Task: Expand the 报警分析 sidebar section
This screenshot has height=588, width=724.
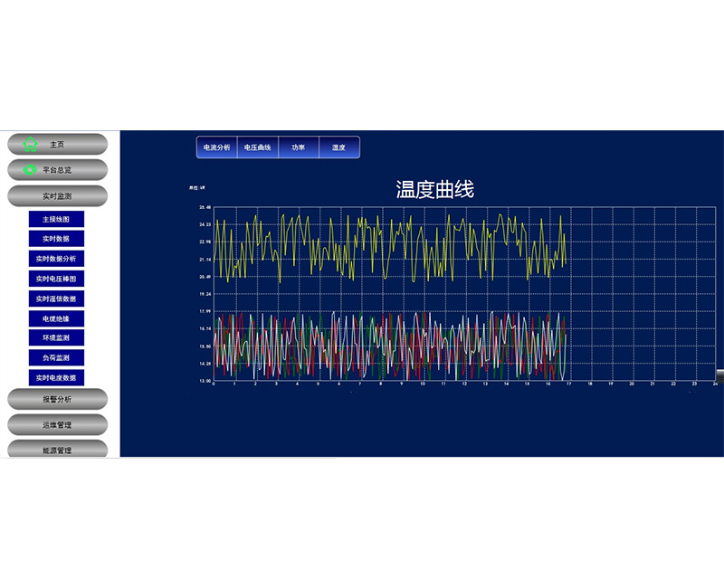Action: tap(57, 399)
